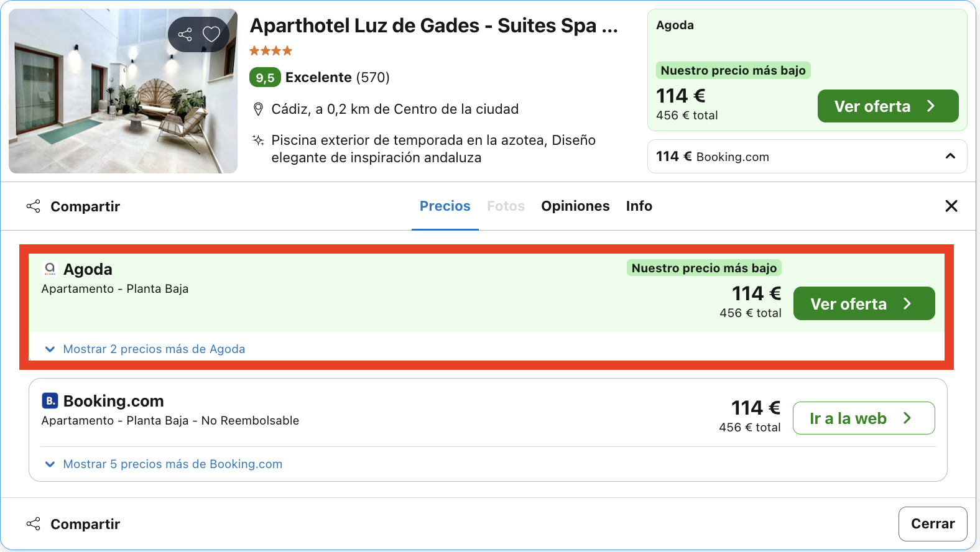Click the Nuestro precio más bajo badge in top card

pos(733,70)
